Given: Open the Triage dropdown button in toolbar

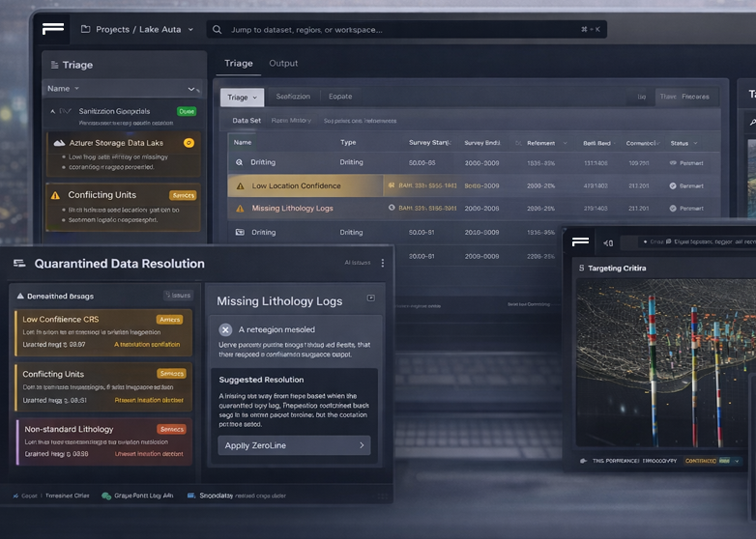Looking at the screenshot, I should [x=242, y=98].
